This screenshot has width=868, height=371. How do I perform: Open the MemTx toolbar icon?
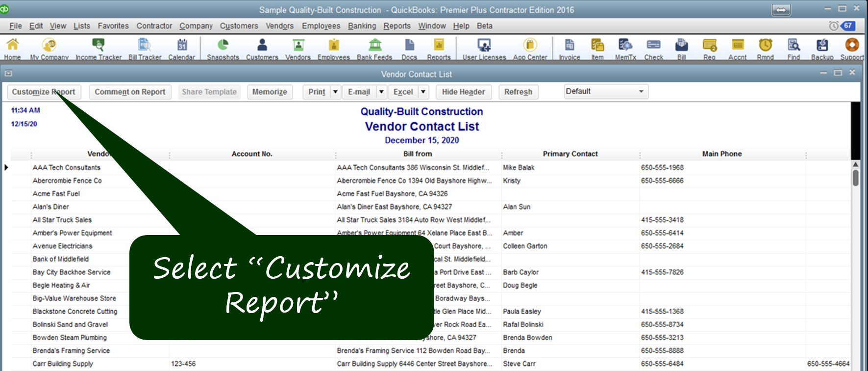[625, 48]
